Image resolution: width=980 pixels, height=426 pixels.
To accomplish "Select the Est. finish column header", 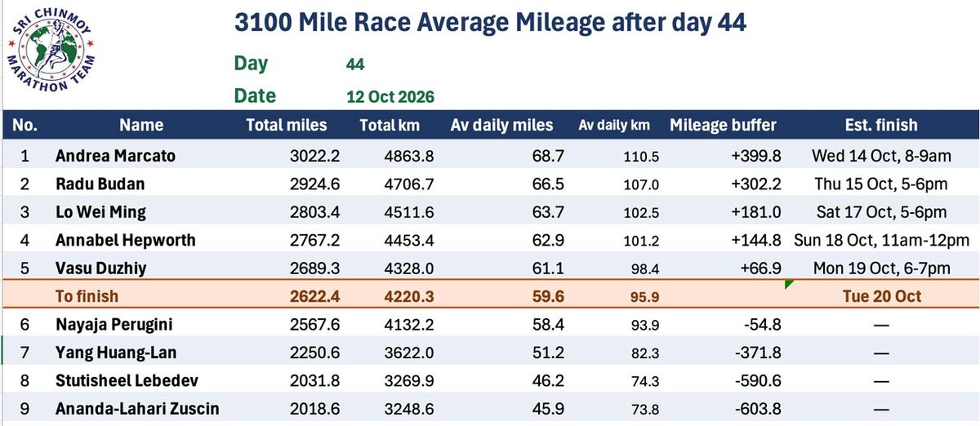I will coord(880,126).
